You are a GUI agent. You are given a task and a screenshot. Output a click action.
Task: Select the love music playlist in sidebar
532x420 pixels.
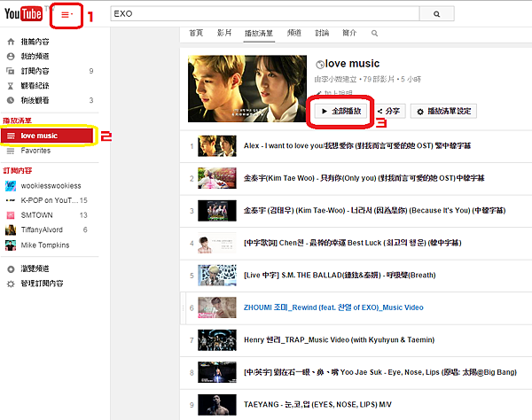[x=47, y=136]
